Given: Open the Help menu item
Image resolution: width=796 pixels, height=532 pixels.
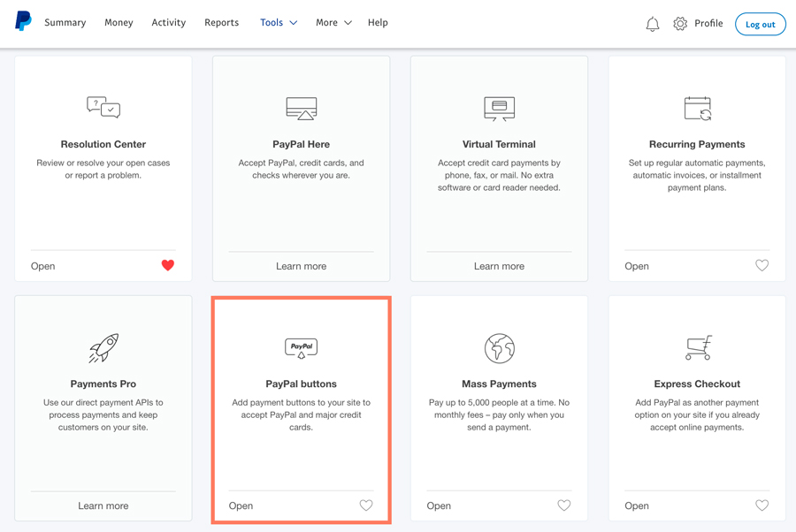Looking at the screenshot, I should 378,22.
